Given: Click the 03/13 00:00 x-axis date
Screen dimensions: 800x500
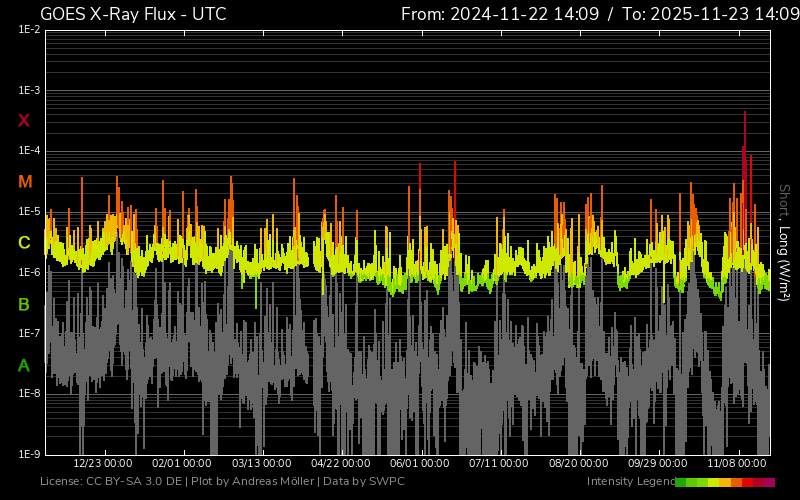Looking at the screenshot, I should click(x=261, y=464).
